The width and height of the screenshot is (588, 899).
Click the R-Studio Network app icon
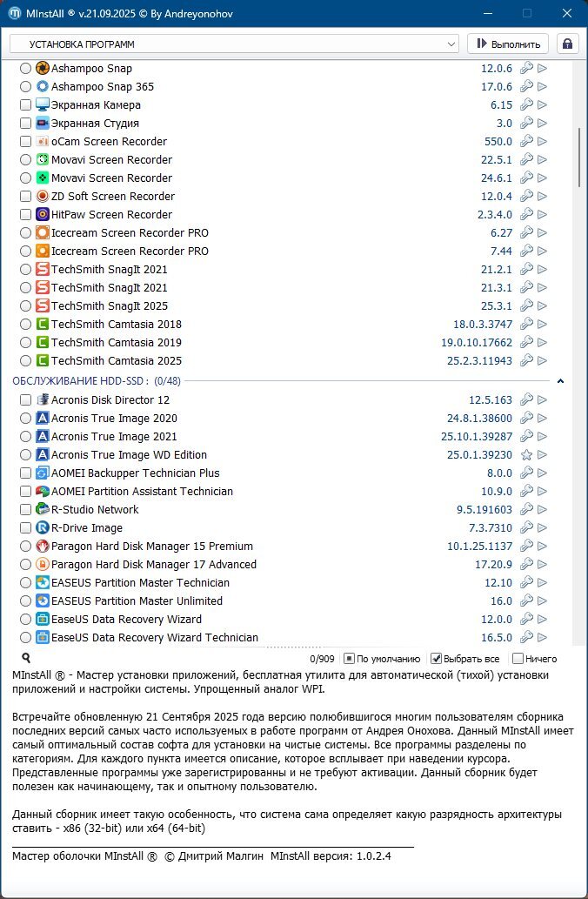(43, 510)
